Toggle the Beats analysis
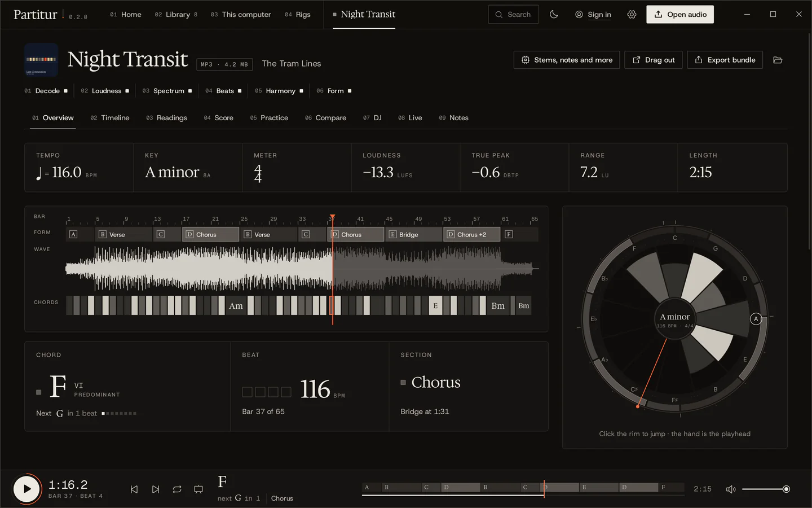The width and height of the screenshot is (812, 508). tap(223, 91)
